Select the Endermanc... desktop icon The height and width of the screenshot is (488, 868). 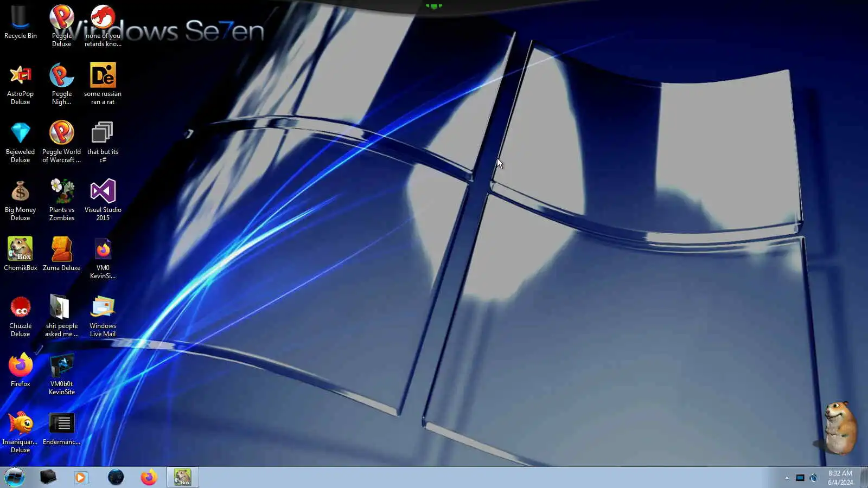tap(61, 428)
